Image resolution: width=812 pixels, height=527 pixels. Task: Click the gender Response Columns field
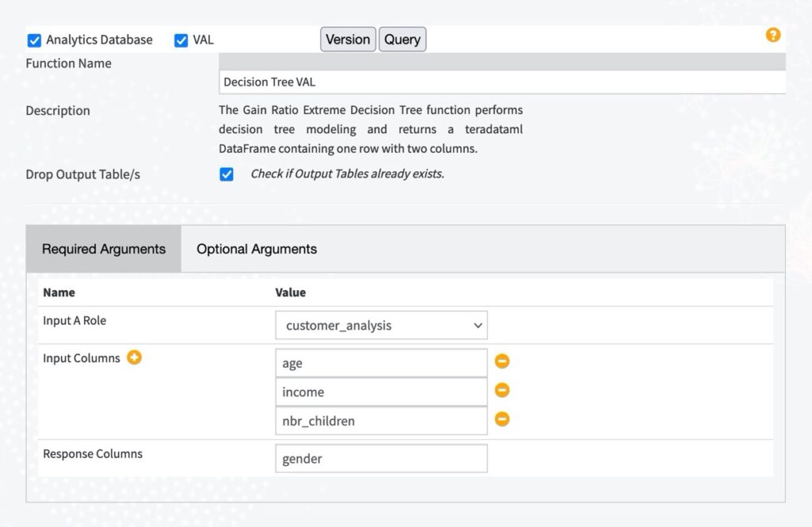pos(381,458)
